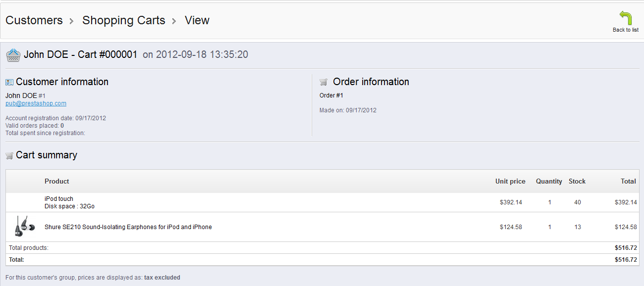Click the Order information cart icon
This screenshot has width=644, height=286.
[x=323, y=82]
